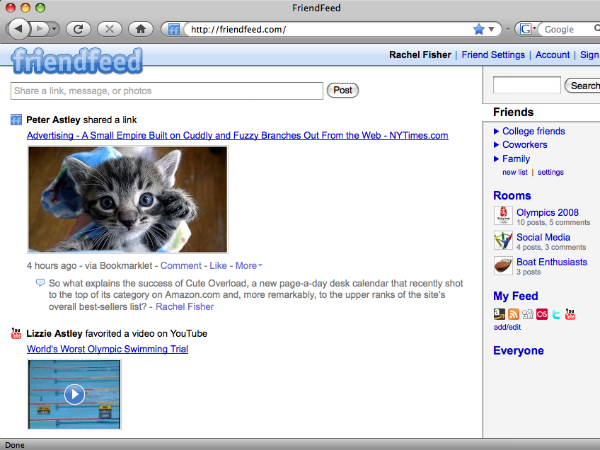Click the Post button
The width and height of the screenshot is (600, 450).
coord(342,91)
